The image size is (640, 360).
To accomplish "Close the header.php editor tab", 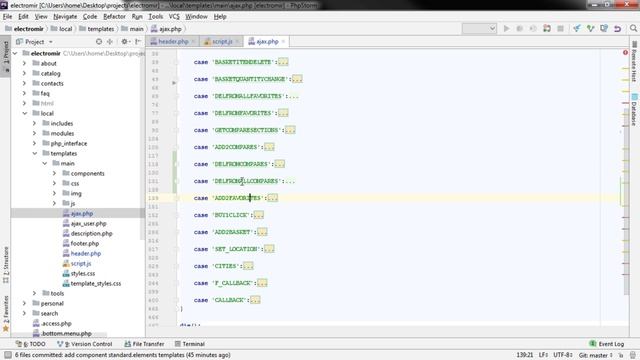I will pyautogui.click(x=193, y=42).
